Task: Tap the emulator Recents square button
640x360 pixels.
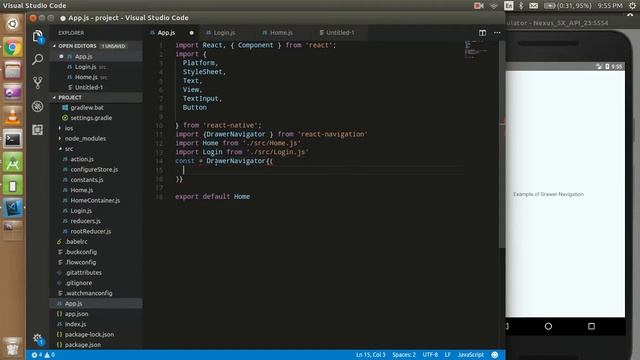Action: [591, 326]
